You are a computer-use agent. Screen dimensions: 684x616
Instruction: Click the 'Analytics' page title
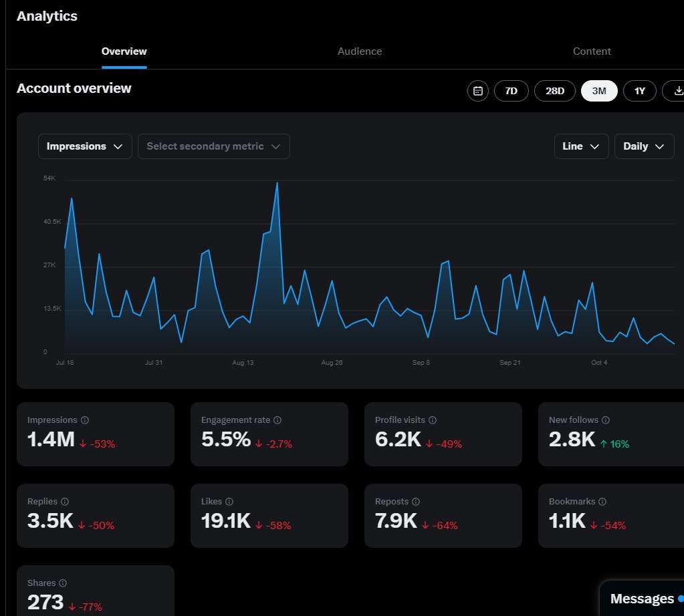pyautogui.click(x=47, y=16)
